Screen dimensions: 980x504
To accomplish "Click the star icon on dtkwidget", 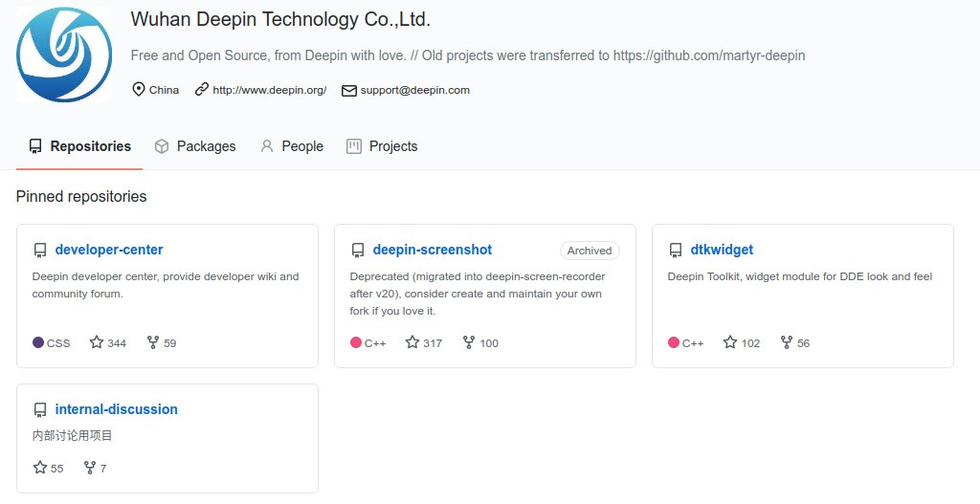I will pyautogui.click(x=730, y=342).
